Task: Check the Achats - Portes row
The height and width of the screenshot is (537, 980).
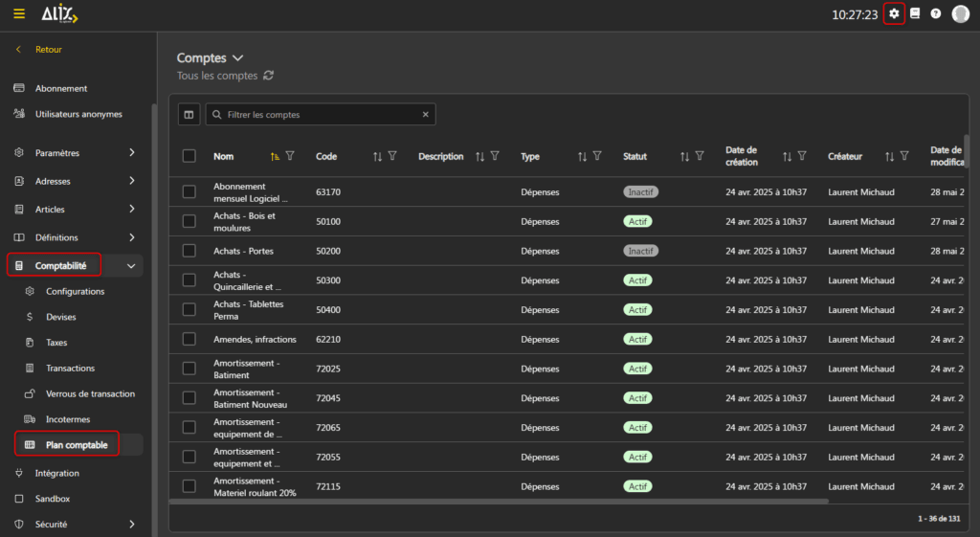Action: click(x=189, y=251)
